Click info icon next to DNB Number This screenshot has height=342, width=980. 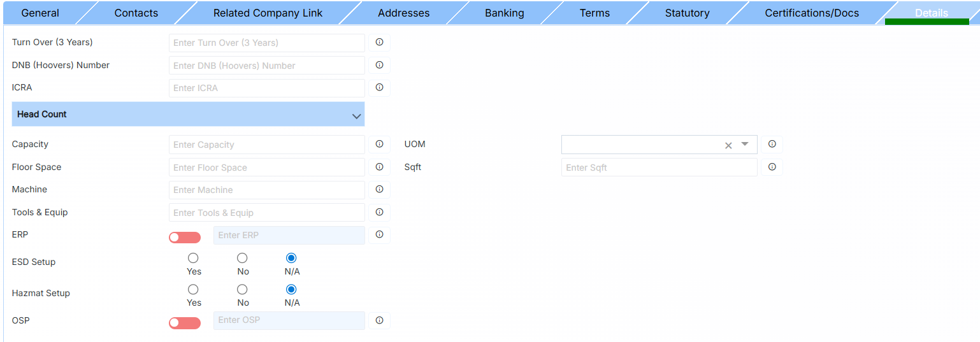(379, 65)
